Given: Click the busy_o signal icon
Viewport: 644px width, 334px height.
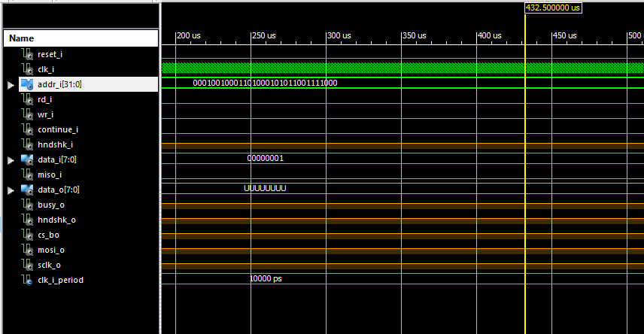Looking at the screenshot, I should click(27, 205).
